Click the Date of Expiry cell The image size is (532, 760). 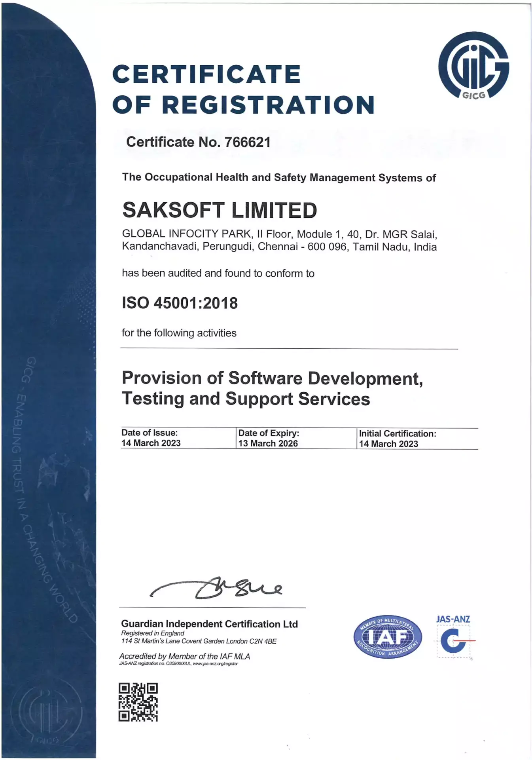pos(268,439)
